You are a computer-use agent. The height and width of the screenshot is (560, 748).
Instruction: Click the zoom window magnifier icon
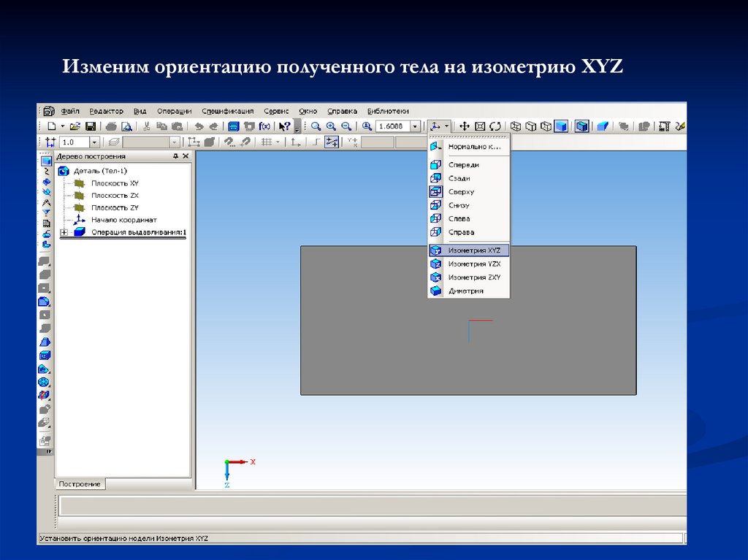316,126
